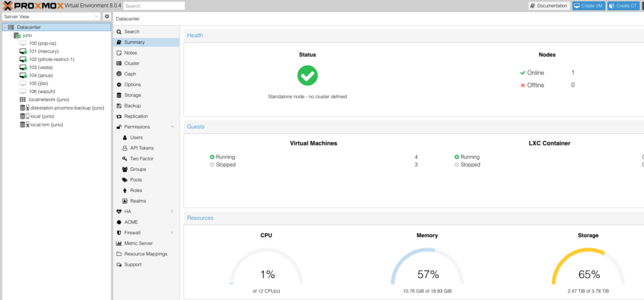Viewport: 644px width, 300px height.
Task: Click the Replication arrows icon
Action: click(x=119, y=116)
